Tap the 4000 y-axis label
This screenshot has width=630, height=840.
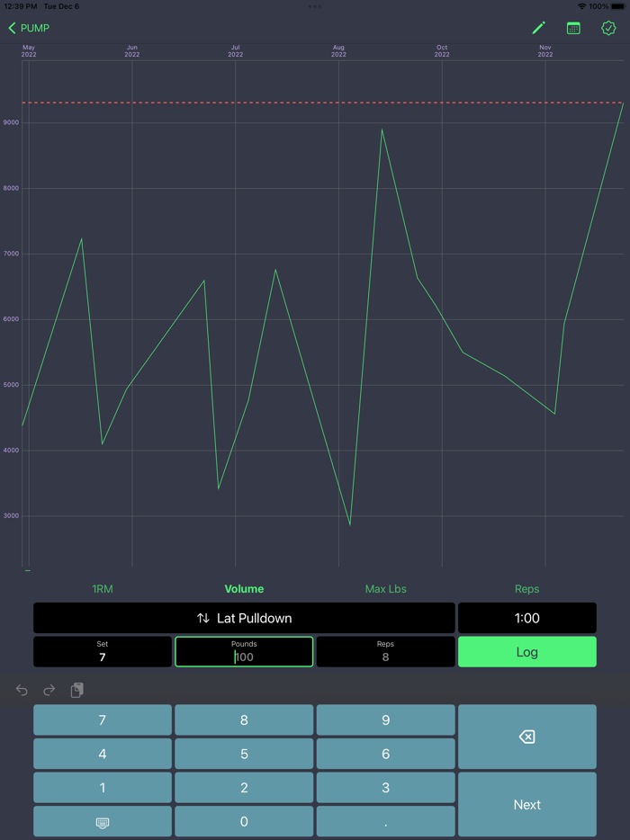(x=11, y=451)
